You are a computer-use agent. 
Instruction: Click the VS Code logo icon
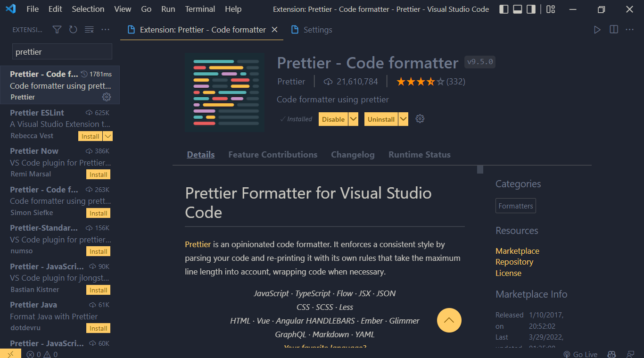click(10, 9)
